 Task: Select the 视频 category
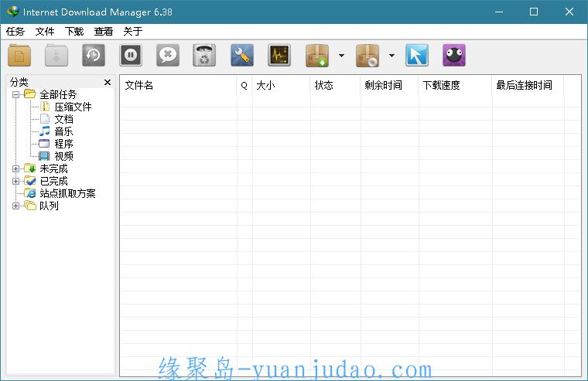click(63, 156)
